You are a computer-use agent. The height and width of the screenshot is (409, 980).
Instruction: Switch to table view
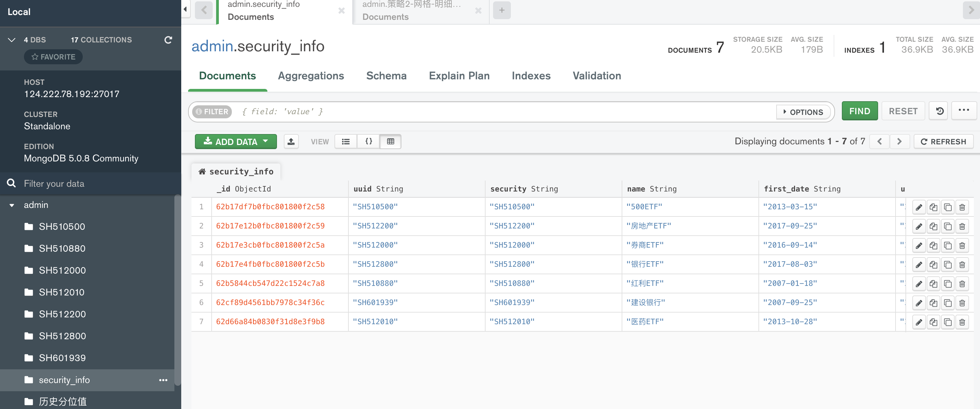[390, 142]
